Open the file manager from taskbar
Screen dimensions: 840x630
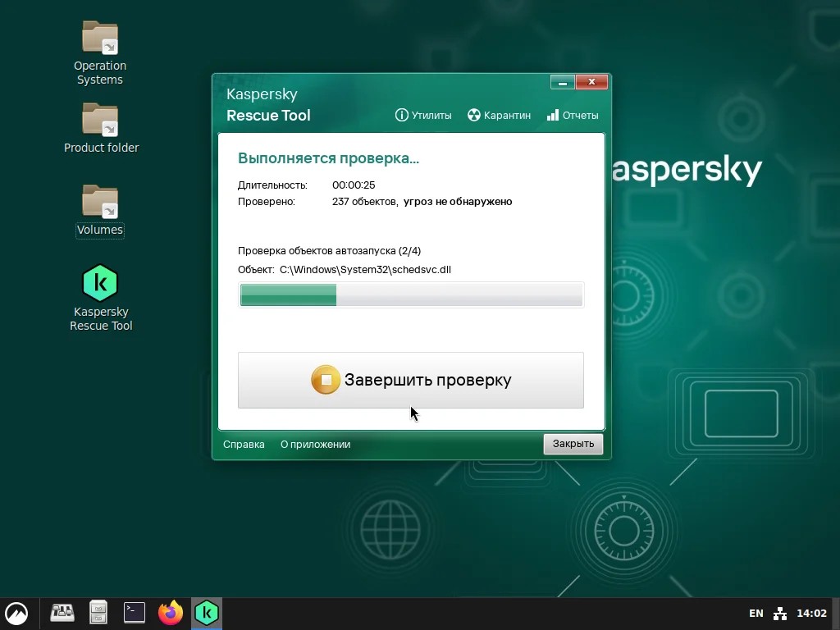click(x=98, y=613)
